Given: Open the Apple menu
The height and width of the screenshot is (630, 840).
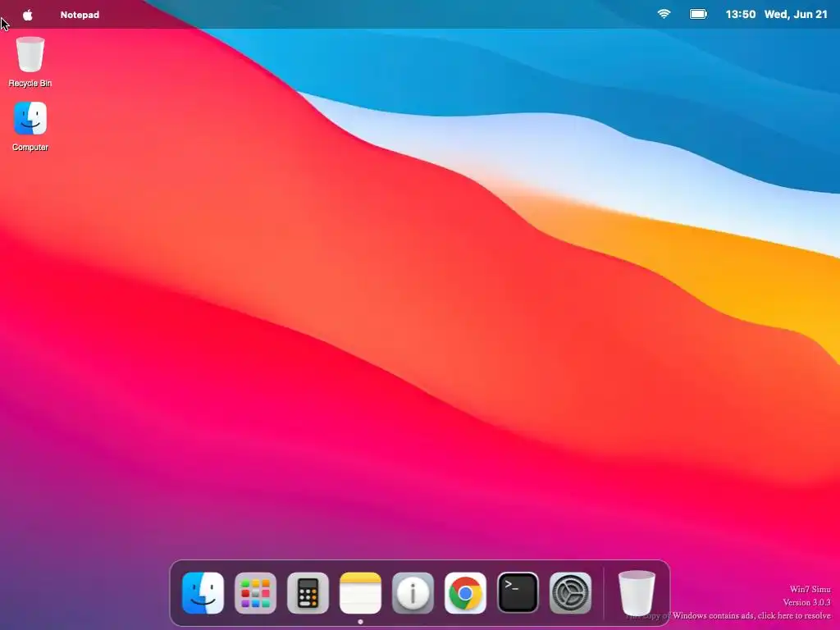Looking at the screenshot, I should tap(28, 15).
